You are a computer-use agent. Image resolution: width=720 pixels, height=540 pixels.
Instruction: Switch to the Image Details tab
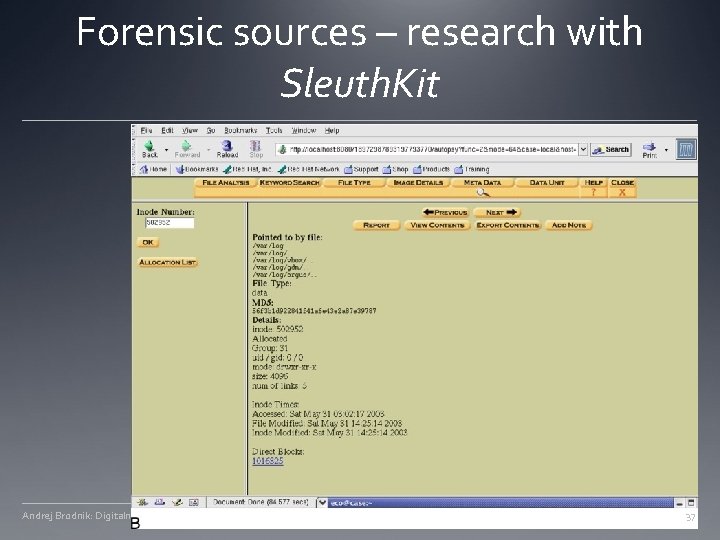click(418, 183)
